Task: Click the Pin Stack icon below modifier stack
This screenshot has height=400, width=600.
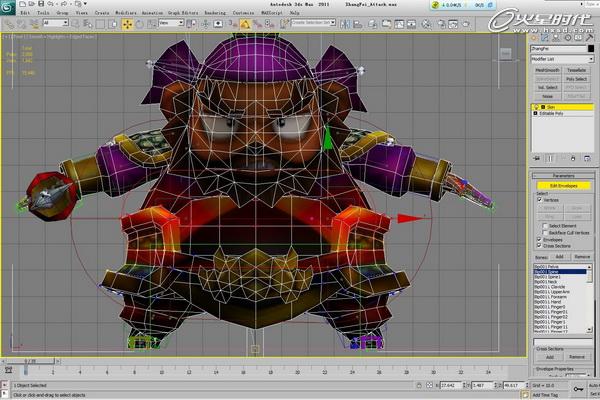Action: tap(537, 158)
